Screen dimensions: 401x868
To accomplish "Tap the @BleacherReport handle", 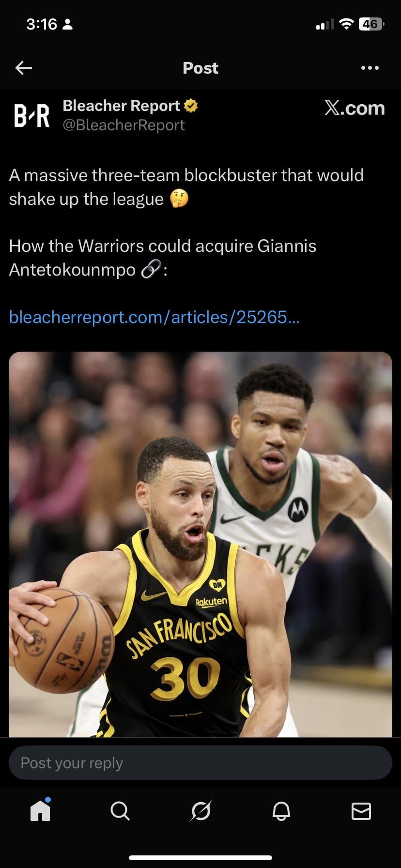I will click(123, 125).
